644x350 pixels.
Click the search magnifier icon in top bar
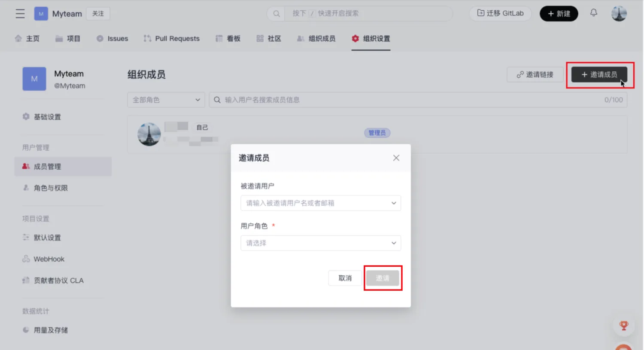coord(276,14)
